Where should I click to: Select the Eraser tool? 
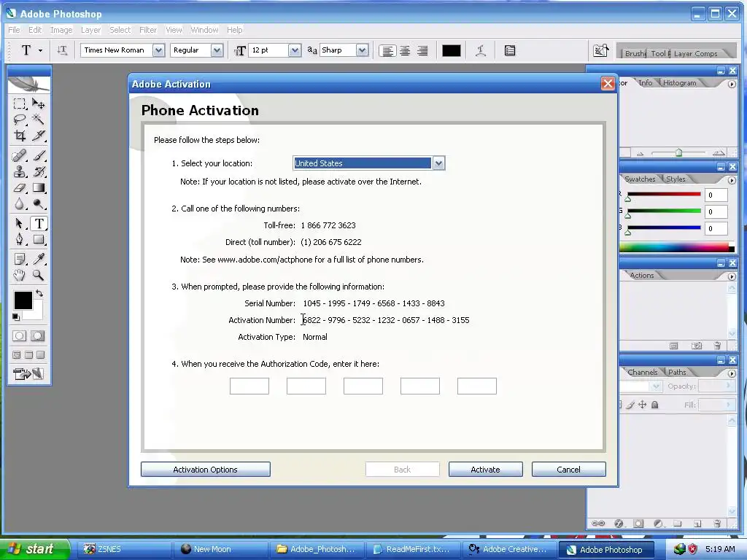pyautogui.click(x=20, y=187)
